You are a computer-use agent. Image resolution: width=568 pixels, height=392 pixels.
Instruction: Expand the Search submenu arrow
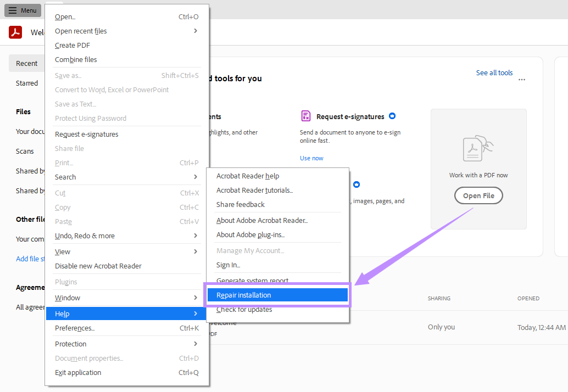(x=195, y=177)
